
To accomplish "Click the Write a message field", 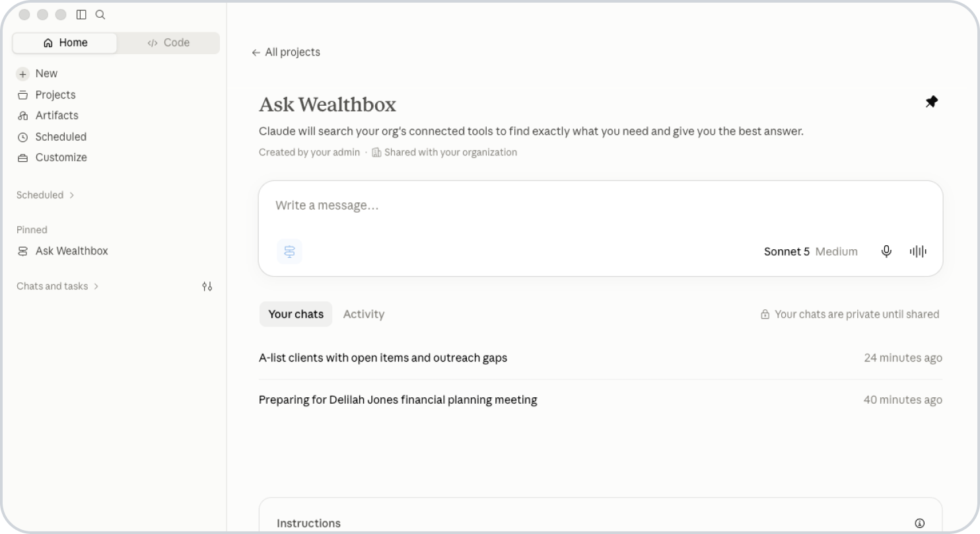I will (x=600, y=206).
